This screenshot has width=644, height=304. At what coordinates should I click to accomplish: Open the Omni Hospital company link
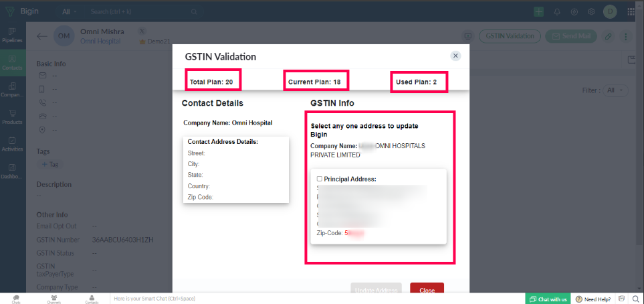point(100,41)
